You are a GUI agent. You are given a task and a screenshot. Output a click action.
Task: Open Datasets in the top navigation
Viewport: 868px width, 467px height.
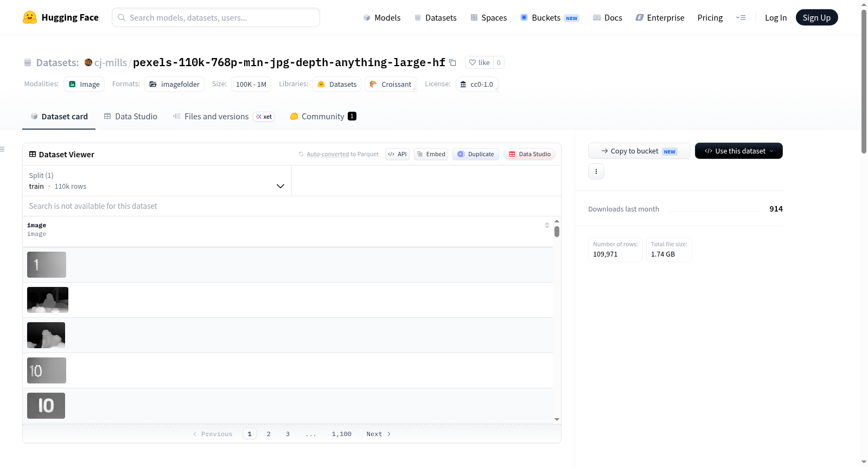pos(436,17)
